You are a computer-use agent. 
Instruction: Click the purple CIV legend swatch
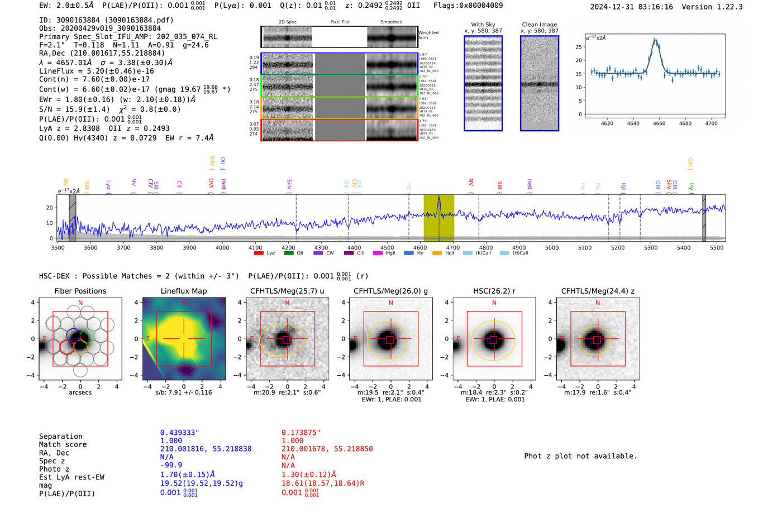(x=318, y=253)
